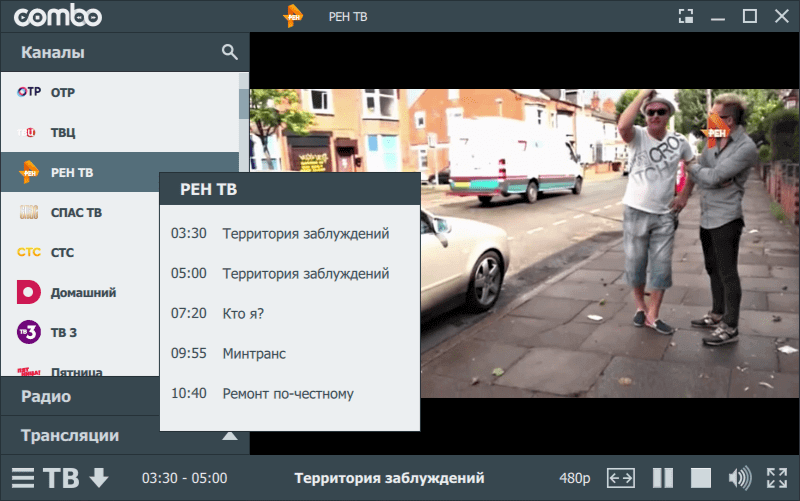Expand Трансляции with the triangle arrow
The image size is (800, 501).
230,436
